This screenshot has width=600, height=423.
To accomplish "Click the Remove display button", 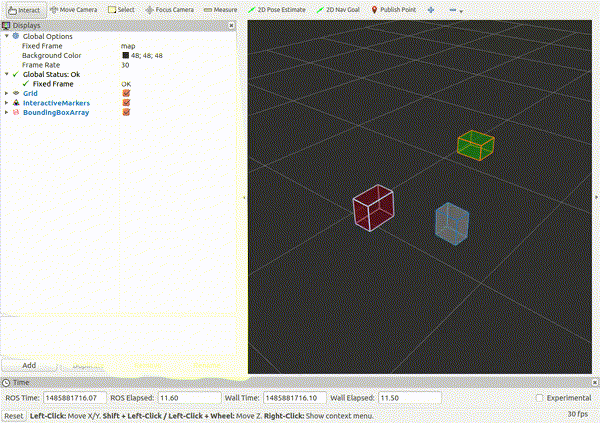I will click(x=147, y=366).
